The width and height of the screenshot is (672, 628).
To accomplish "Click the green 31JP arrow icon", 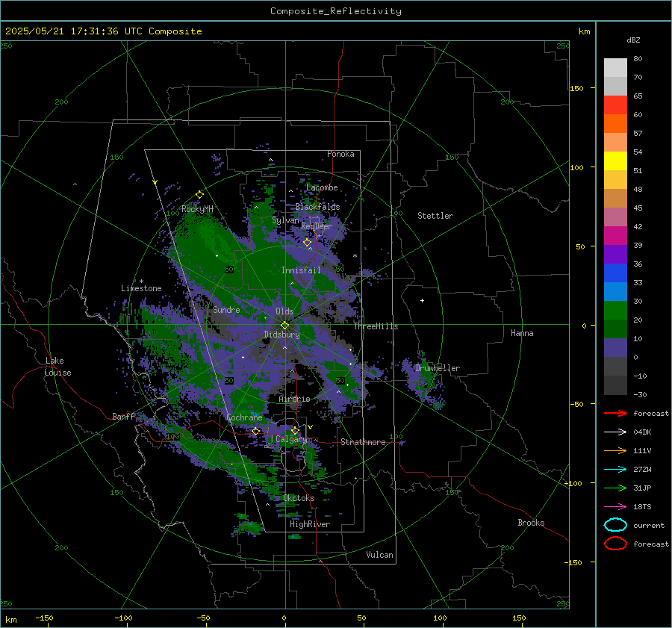I will pyautogui.click(x=615, y=488).
